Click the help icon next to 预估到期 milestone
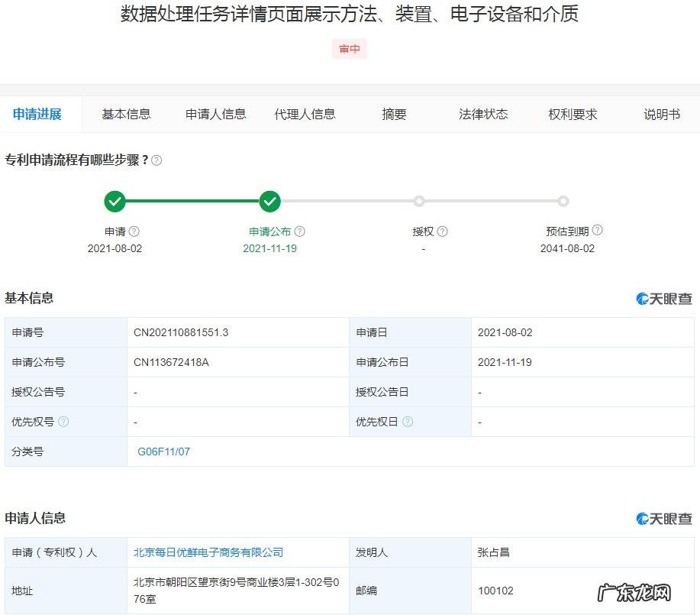The height and width of the screenshot is (615, 700). (x=598, y=230)
